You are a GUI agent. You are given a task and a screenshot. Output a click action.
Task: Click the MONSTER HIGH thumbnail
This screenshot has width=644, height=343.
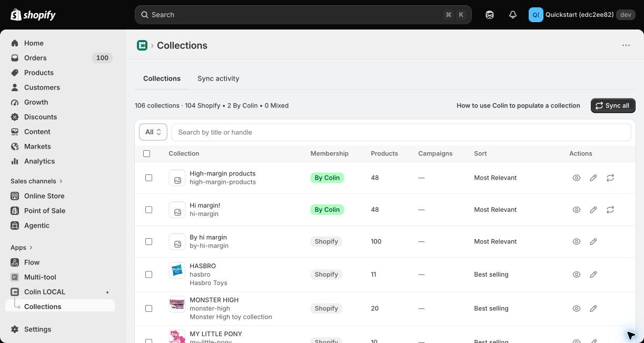click(177, 305)
